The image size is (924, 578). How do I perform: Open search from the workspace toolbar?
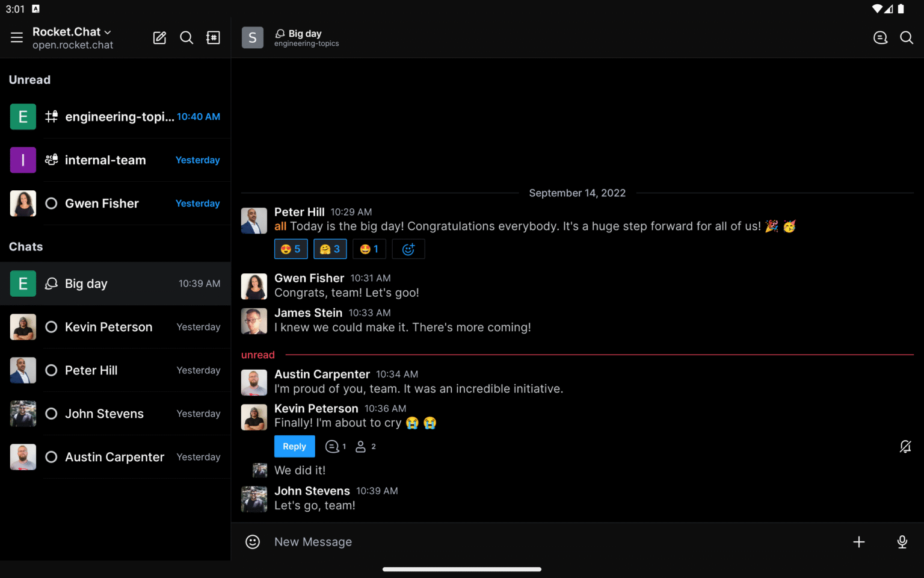point(186,37)
